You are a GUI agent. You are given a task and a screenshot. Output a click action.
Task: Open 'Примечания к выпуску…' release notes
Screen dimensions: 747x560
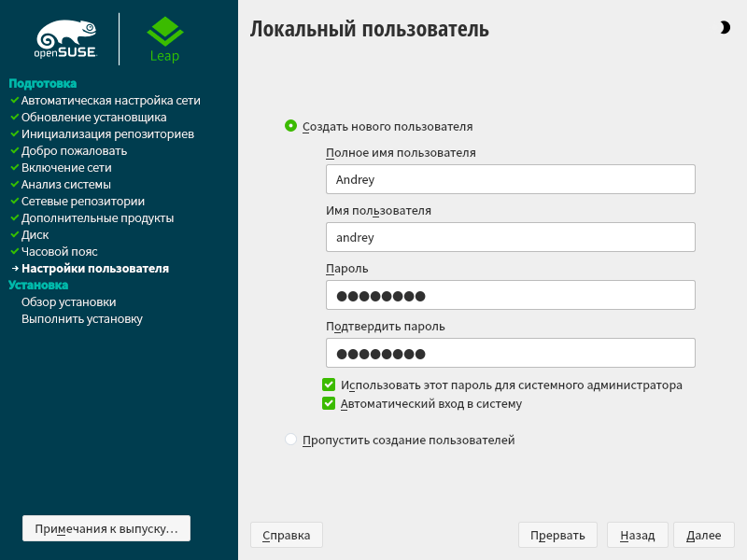pos(106,528)
